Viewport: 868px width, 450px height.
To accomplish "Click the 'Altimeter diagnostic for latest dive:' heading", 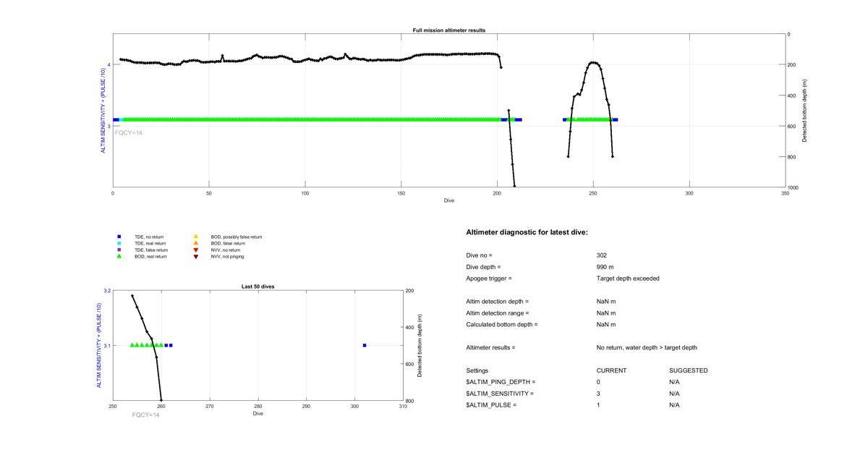I will click(527, 232).
